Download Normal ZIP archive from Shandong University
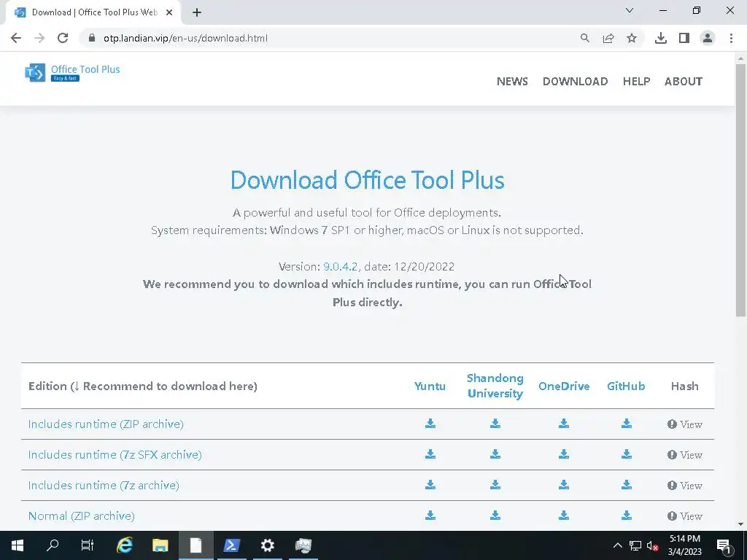747x560 pixels. point(495,516)
